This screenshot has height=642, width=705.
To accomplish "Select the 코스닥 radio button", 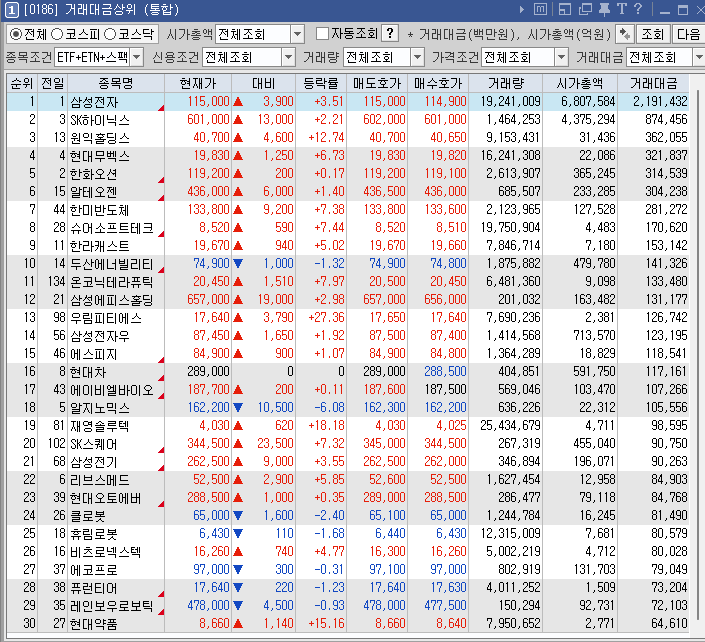I will [110, 34].
